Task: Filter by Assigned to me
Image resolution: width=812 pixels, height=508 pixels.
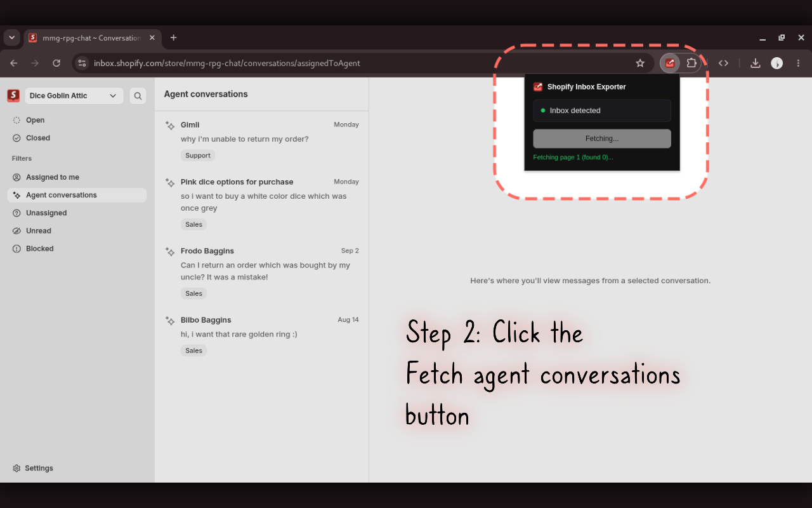Action: (x=77, y=177)
